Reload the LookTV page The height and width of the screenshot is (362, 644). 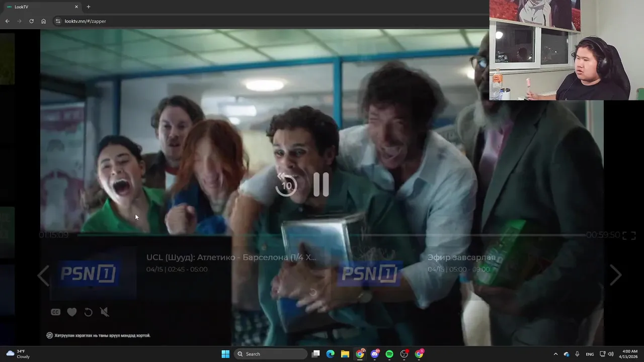(31, 21)
